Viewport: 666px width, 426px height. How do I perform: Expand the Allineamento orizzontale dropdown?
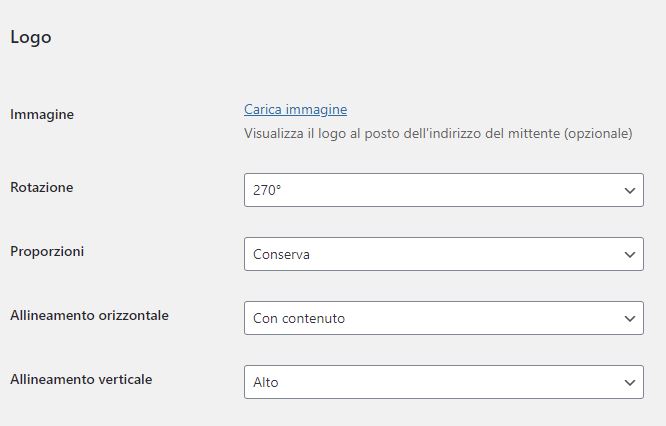coord(443,318)
